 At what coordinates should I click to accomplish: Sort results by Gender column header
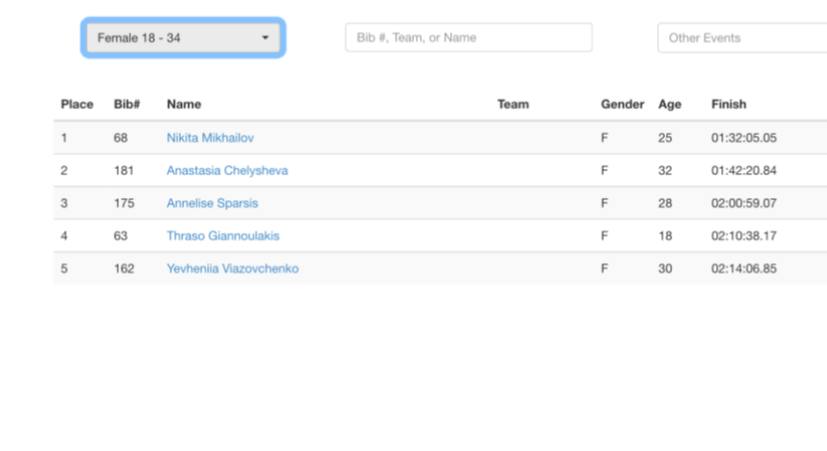tap(622, 104)
